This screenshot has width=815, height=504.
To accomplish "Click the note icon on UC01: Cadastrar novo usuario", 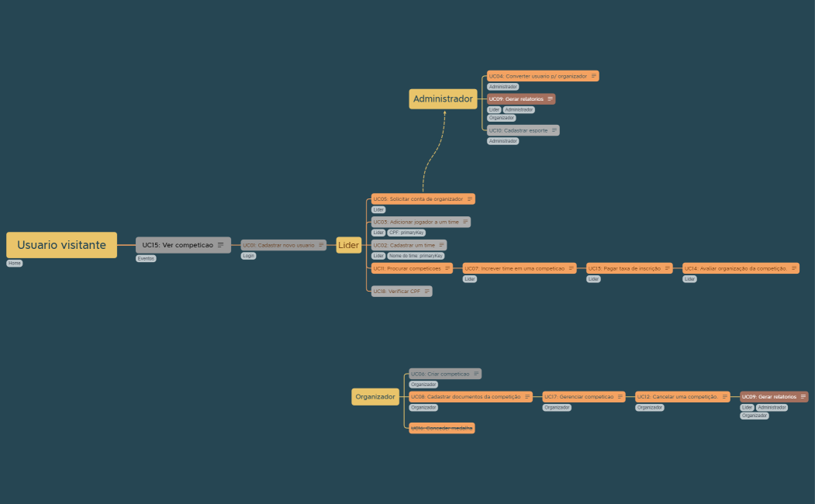I will [x=321, y=245].
